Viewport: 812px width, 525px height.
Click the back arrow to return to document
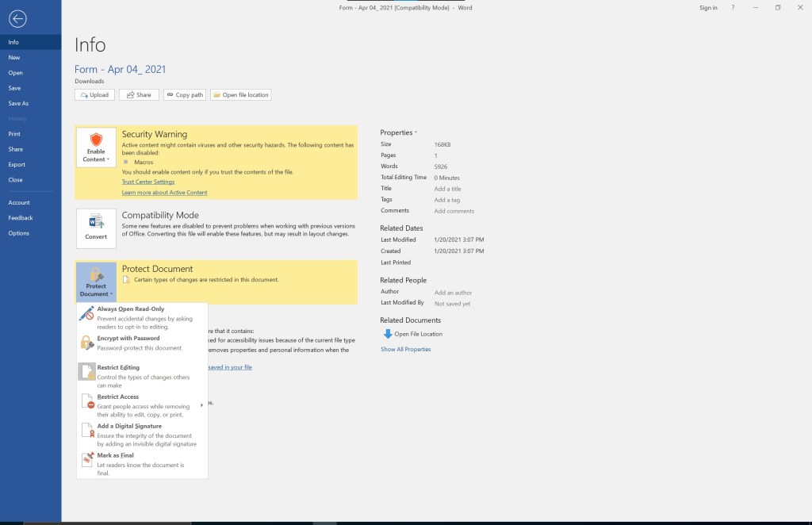(17, 19)
